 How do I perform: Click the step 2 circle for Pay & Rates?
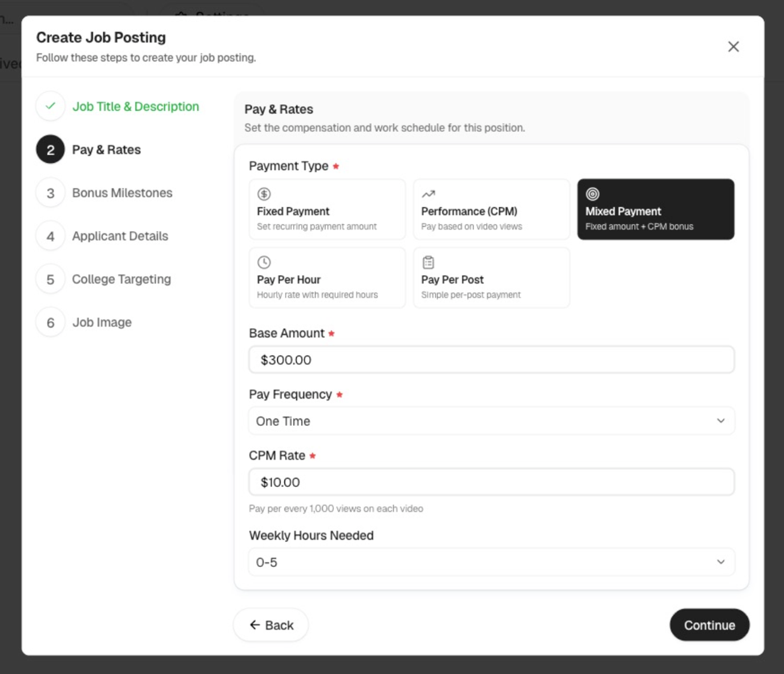[x=50, y=150]
